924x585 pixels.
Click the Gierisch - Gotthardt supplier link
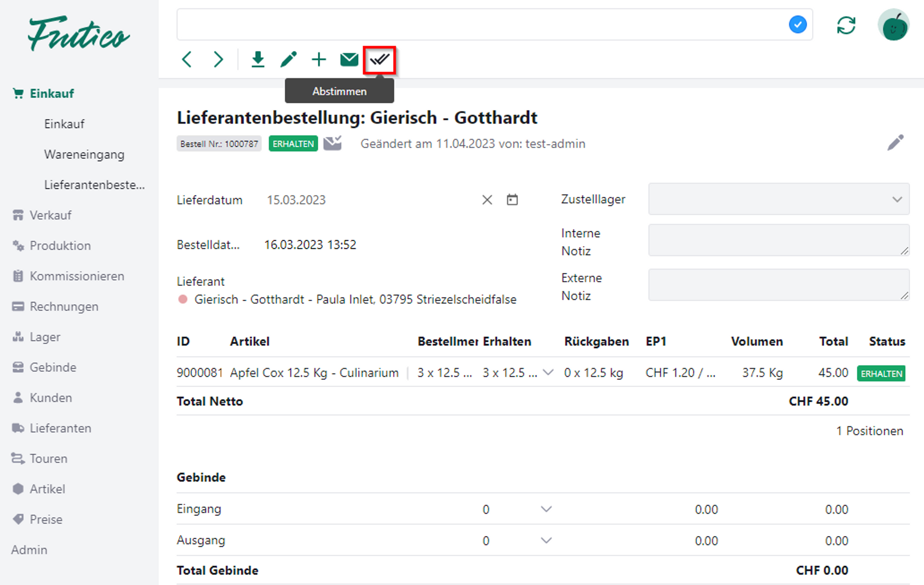point(355,299)
